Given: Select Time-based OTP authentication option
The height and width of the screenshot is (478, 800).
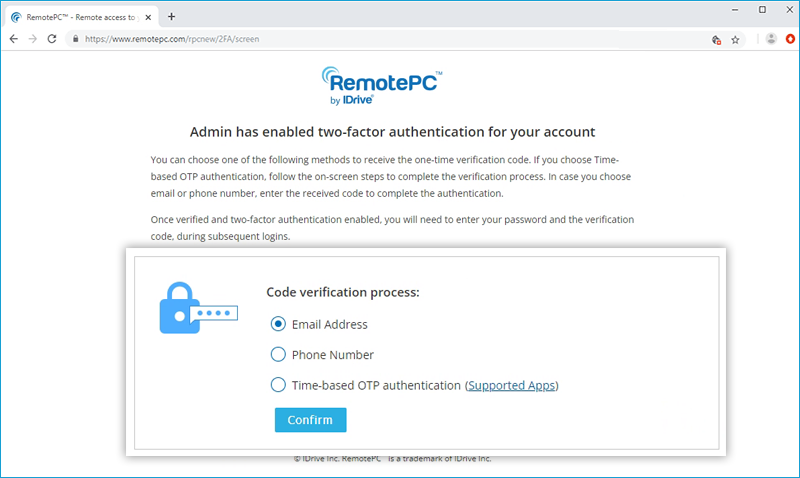Looking at the screenshot, I should click(278, 385).
